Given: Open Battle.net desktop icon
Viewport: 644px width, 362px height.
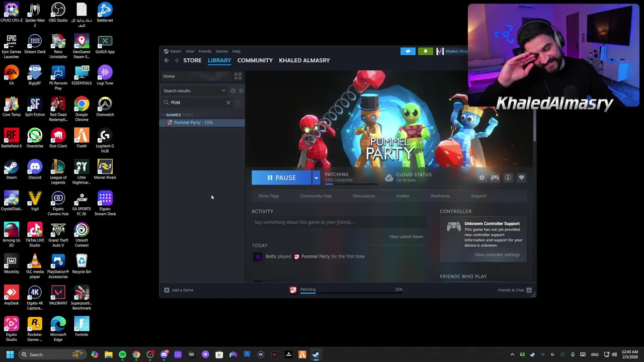Looking at the screenshot, I should click(x=105, y=13).
